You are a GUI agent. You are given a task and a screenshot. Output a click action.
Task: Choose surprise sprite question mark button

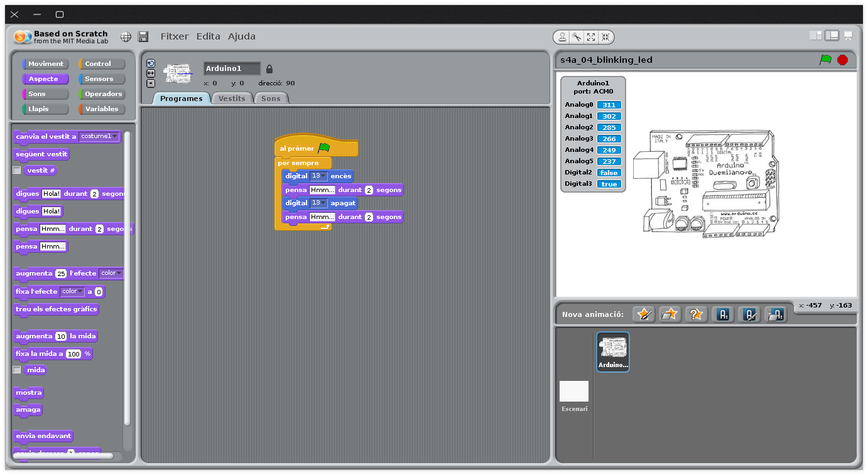tap(697, 314)
